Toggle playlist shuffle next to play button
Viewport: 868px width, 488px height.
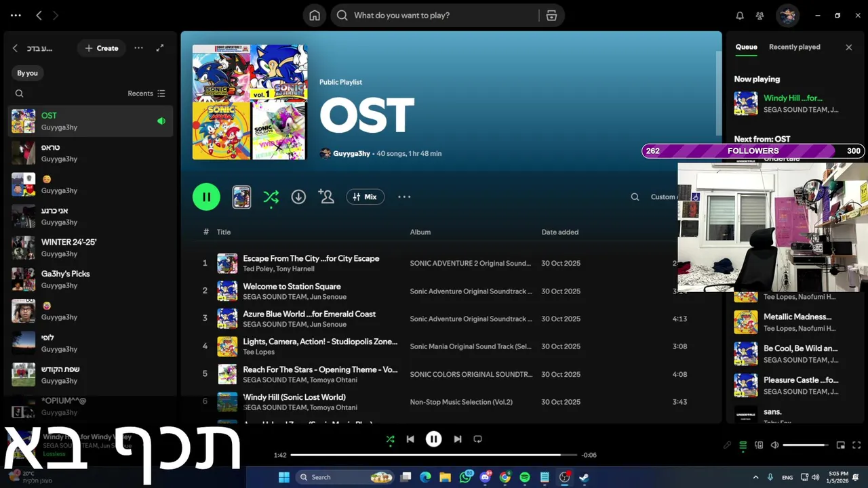click(x=271, y=197)
